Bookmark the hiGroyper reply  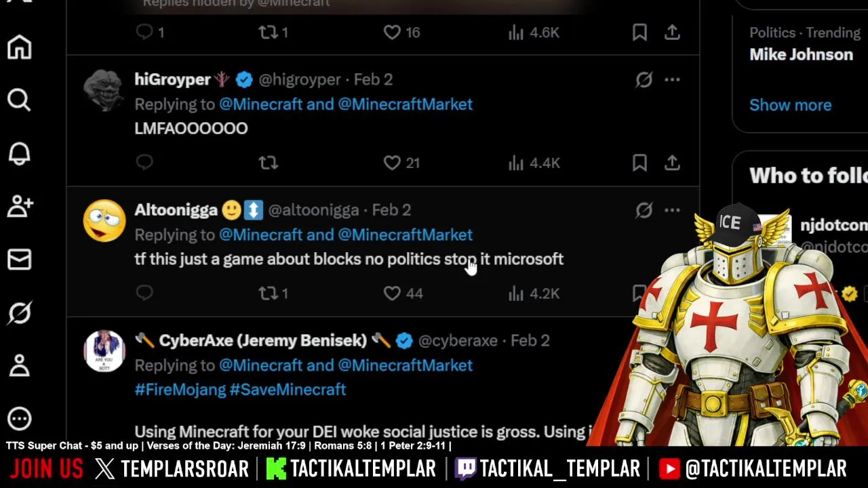coord(639,163)
